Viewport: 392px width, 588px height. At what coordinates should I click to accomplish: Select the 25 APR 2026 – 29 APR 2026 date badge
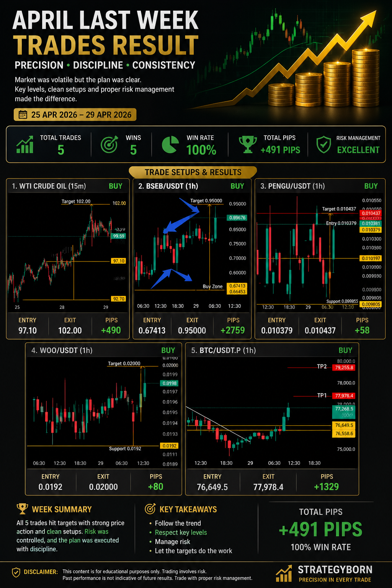coord(75,114)
